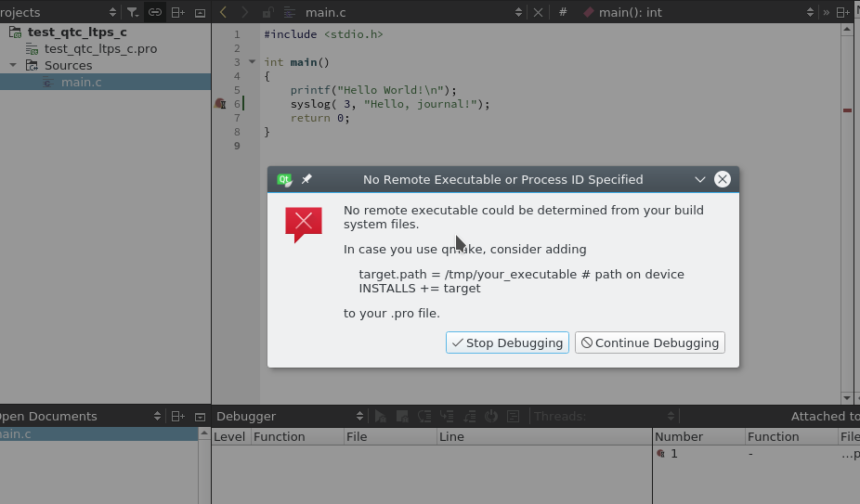Click Stop Debugging button

pos(507,342)
